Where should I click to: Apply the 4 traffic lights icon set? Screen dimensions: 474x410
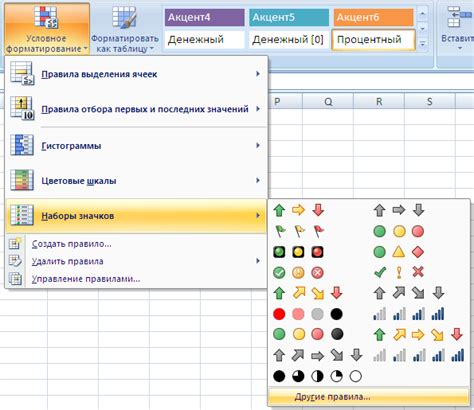[x=308, y=334]
